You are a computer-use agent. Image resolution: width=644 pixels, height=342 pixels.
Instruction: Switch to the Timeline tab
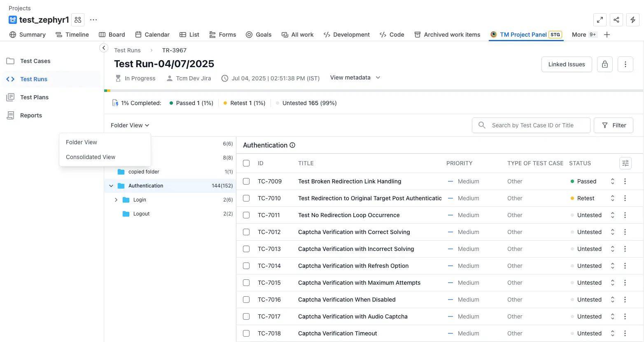(x=72, y=35)
